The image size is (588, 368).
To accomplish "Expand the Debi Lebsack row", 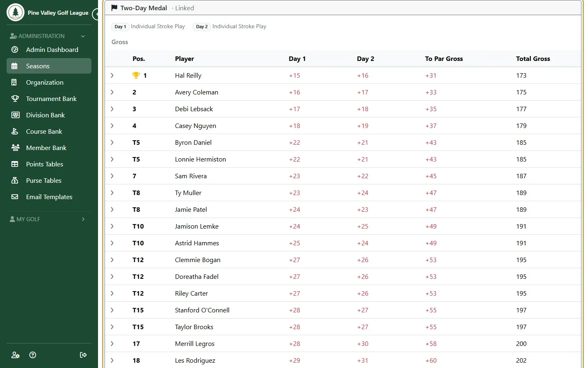I will click(x=112, y=109).
